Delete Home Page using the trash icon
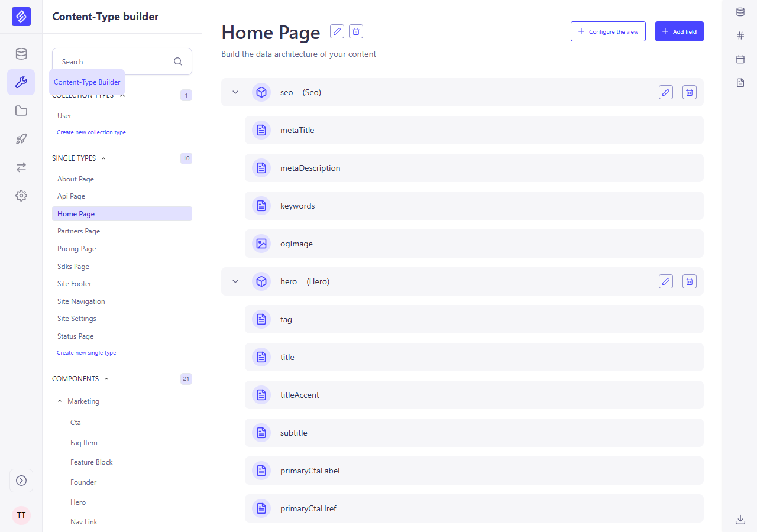Viewport: 757px width, 532px height. click(x=356, y=31)
